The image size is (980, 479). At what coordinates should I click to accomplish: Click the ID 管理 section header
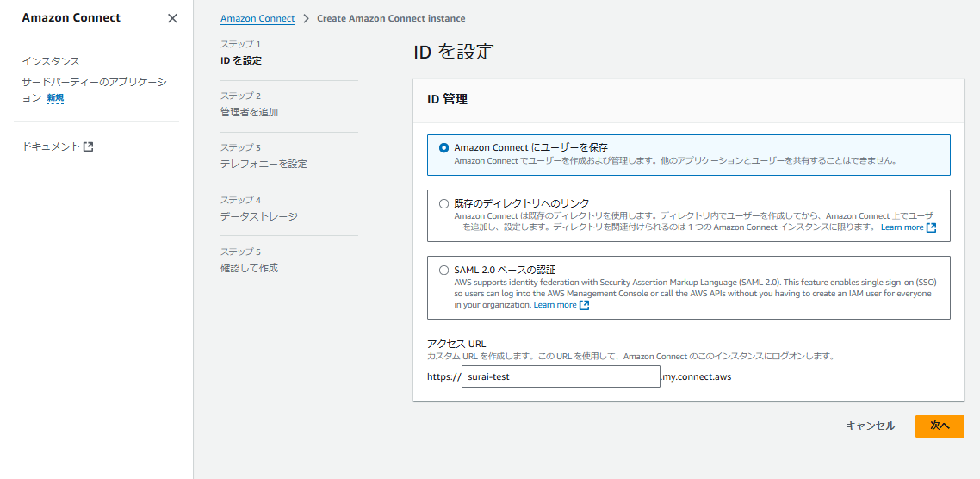[447, 99]
